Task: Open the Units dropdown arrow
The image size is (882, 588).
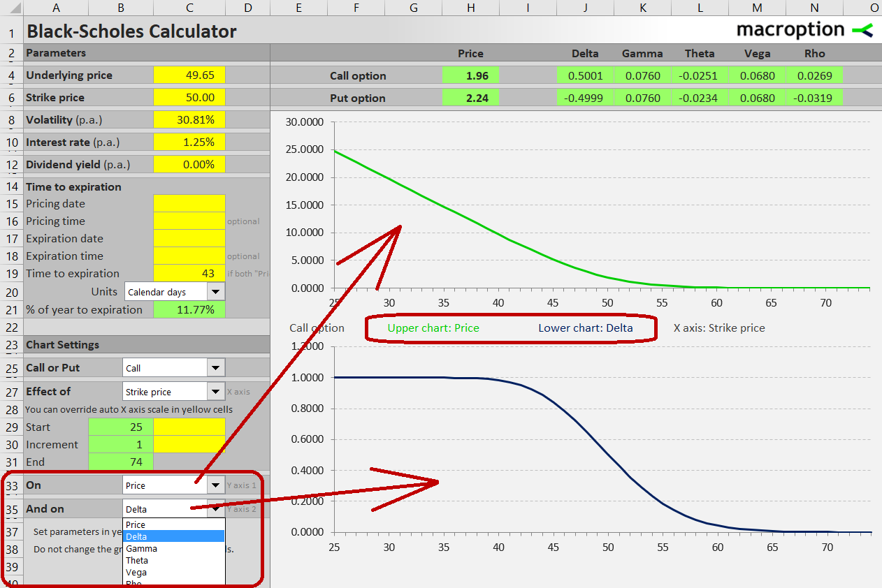Action: click(216, 292)
